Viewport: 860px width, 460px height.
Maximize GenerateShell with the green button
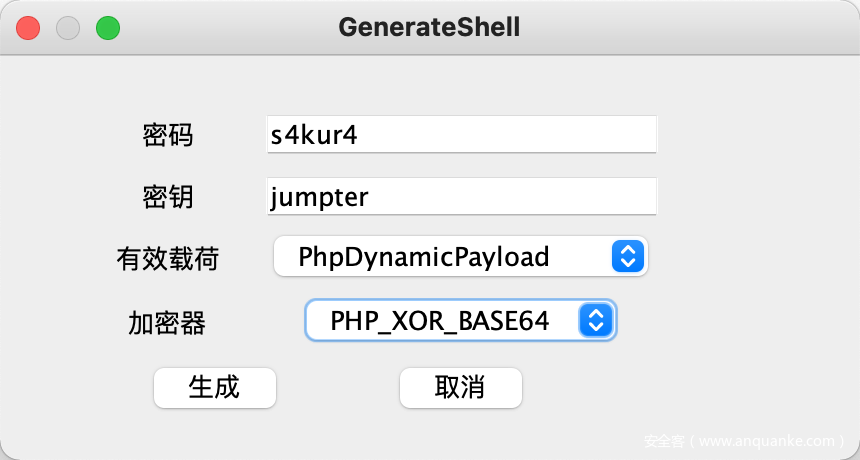tap(108, 28)
